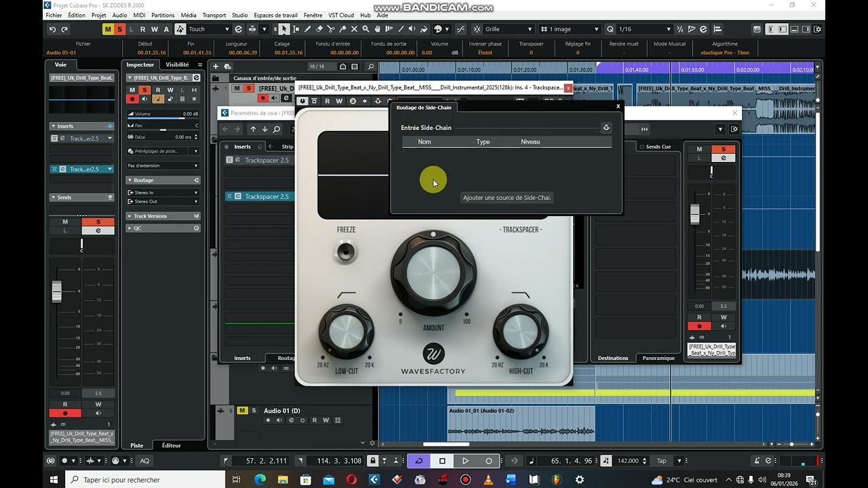Click the Undo arrow in the toolbar

[52, 29]
